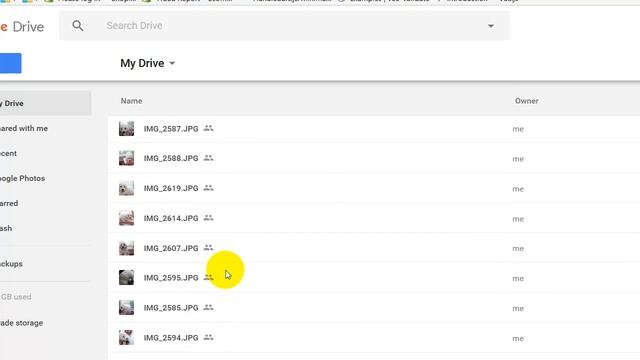
Task: Open the Starred sidebar section
Action: (9, 203)
